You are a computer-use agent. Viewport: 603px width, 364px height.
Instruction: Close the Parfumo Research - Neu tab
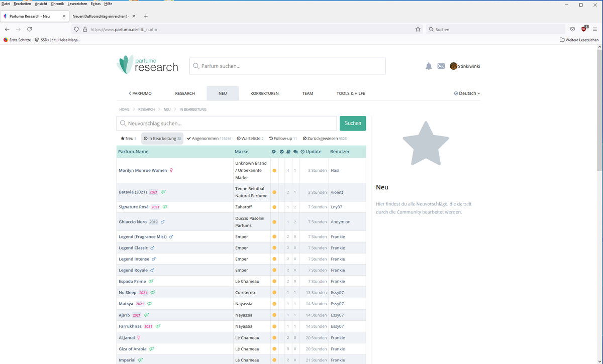point(64,16)
